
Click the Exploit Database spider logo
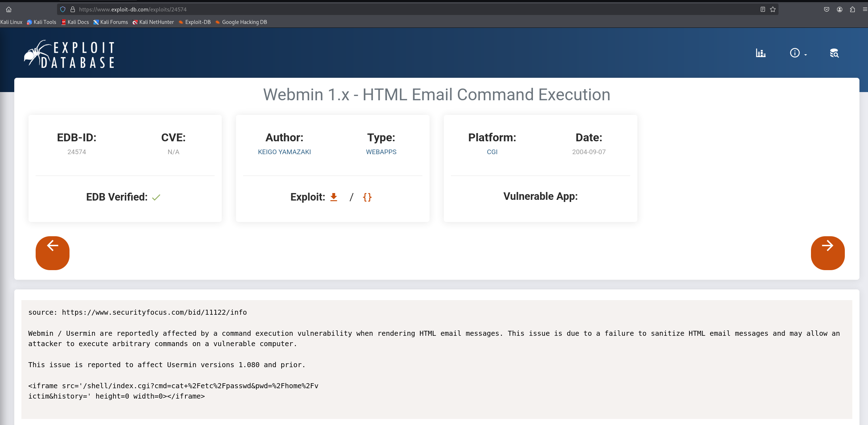coord(70,54)
